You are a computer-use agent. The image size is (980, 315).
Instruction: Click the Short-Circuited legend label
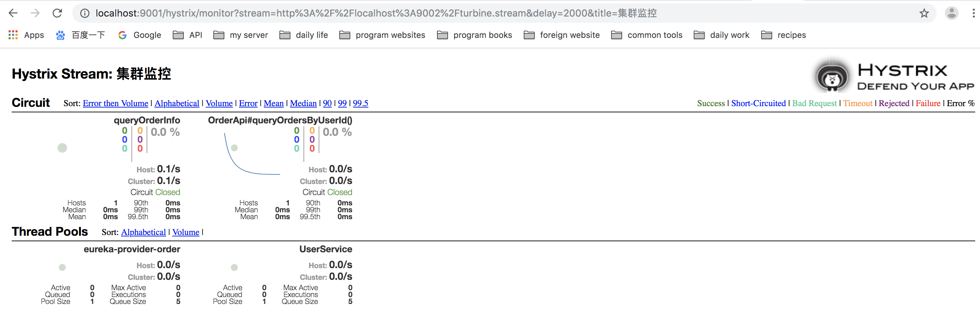(x=759, y=103)
